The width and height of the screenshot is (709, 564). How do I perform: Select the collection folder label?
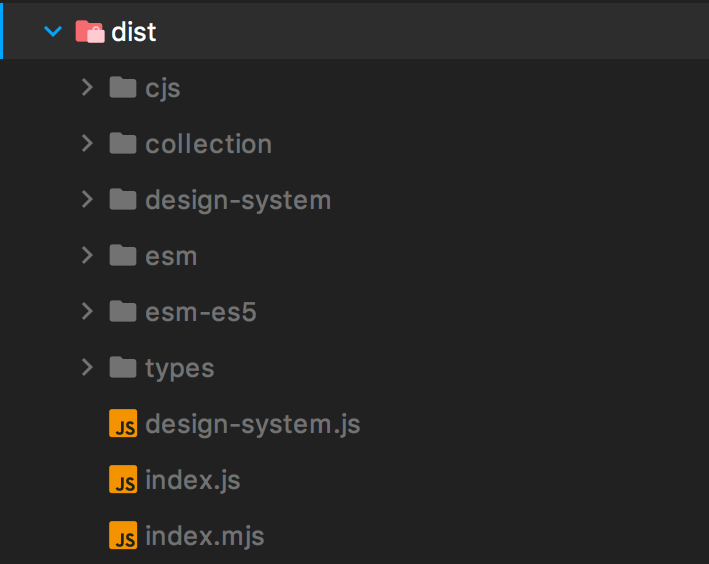(208, 144)
